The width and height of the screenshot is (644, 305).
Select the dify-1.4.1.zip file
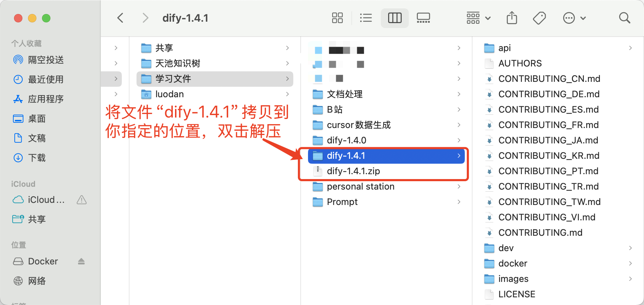click(386, 171)
